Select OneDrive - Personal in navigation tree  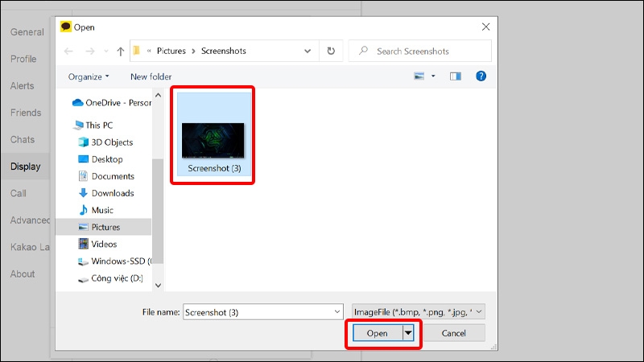coord(111,103)
